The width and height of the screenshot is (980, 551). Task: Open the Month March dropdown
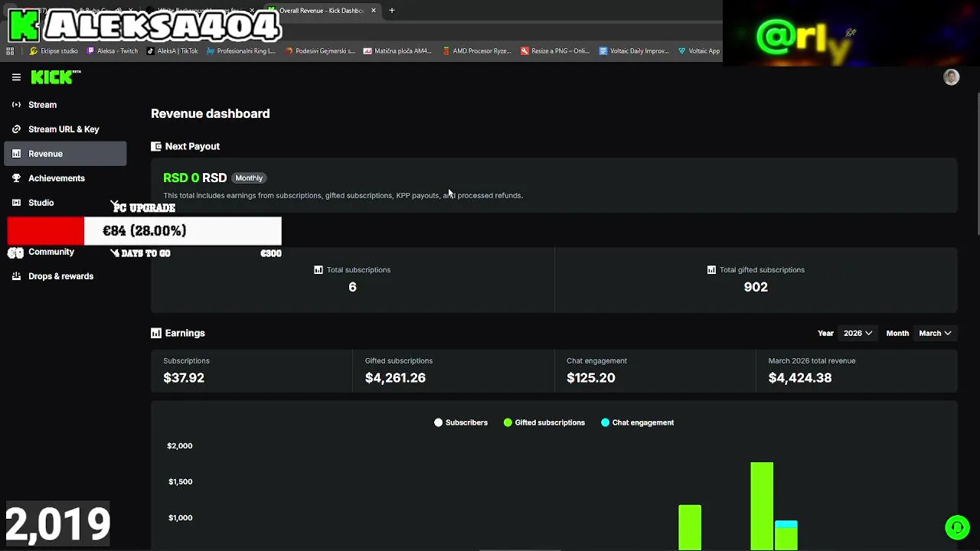[935, 333]
